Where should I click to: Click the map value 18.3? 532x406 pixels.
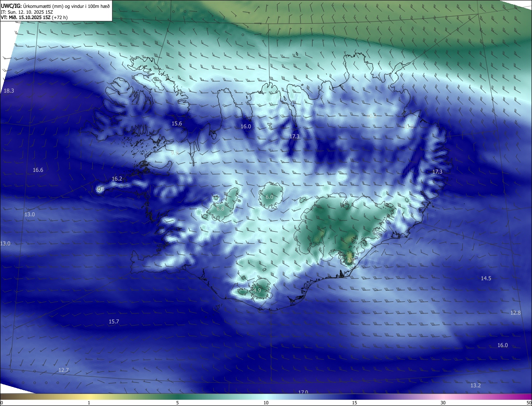pyautogui.click(x=9, y=91)
